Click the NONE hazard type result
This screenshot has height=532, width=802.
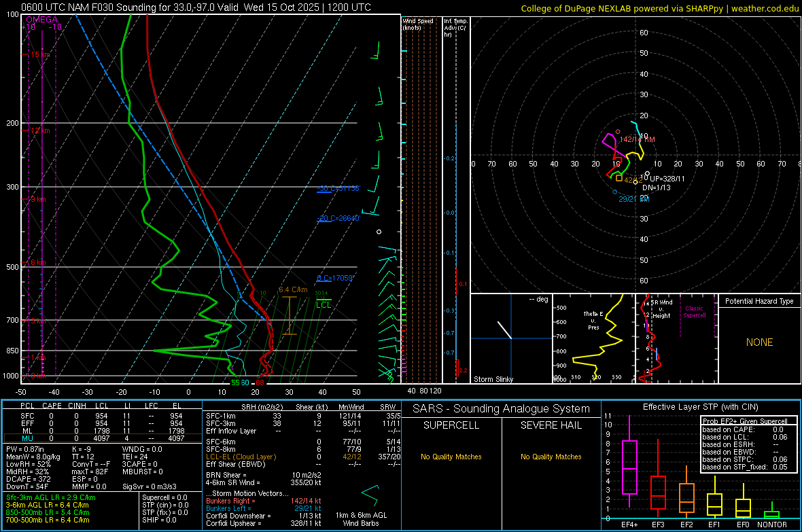point(759,342)
